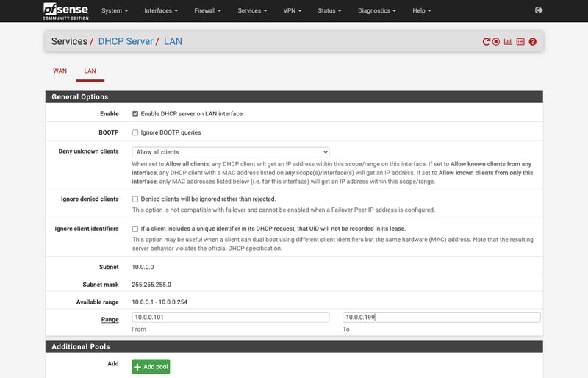The width and height of the screenshot is (588, 378).
Task: Check the ignore denied clients option
Action: (135, 199)
